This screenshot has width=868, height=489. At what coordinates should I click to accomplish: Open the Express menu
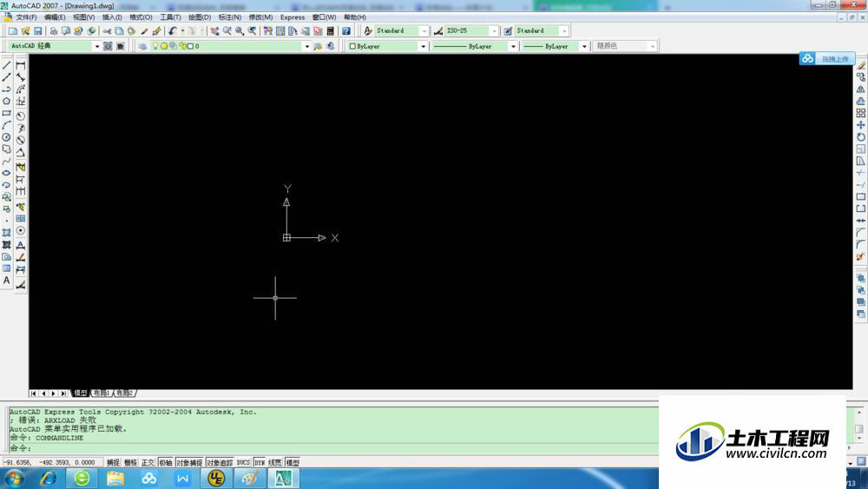click(x=293, y=17)
